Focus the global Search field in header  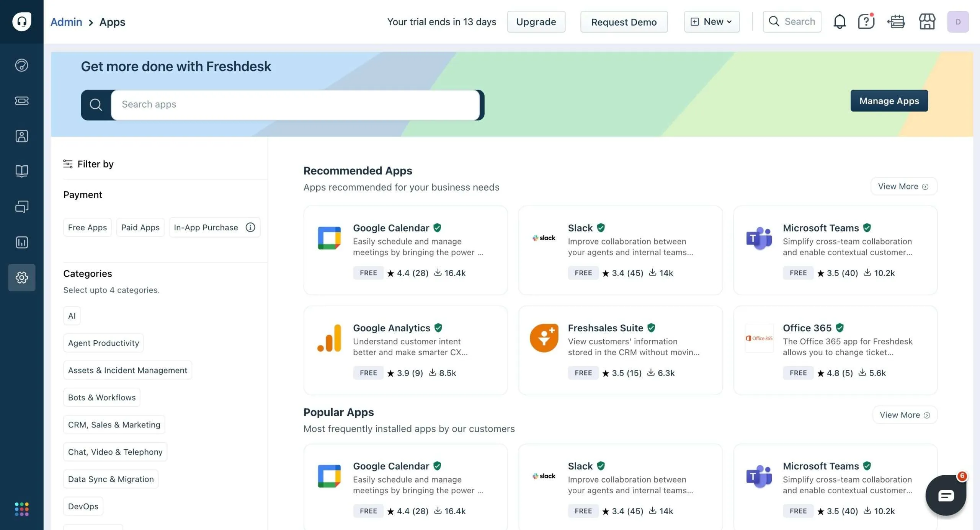pos(792,22)
